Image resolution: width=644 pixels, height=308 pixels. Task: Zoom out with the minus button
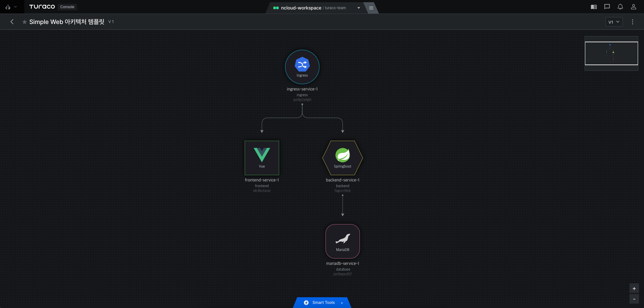(634, 299)
